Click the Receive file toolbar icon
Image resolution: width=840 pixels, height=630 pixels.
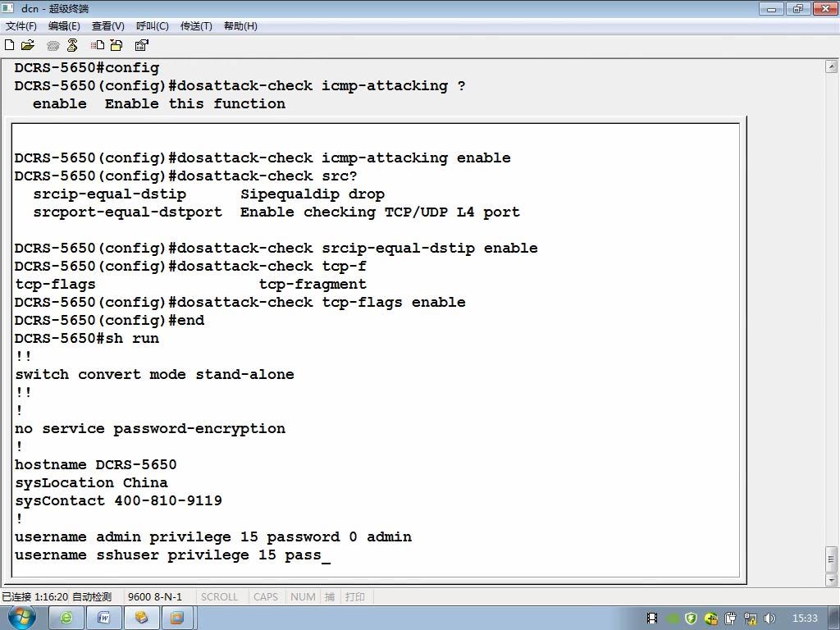[x=116, y=45]
